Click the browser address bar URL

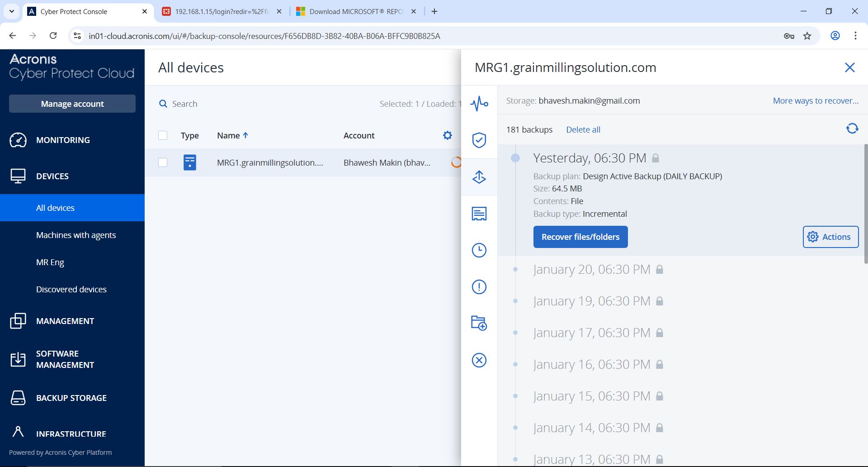click(x=264, y=36)
